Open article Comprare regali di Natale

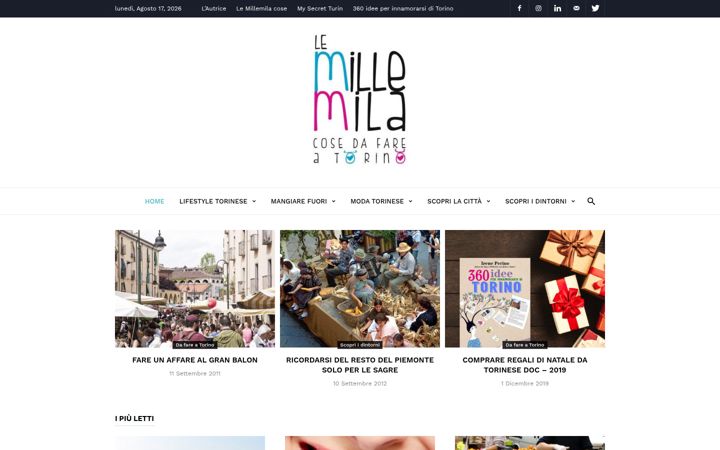click(x=525, y=365)
